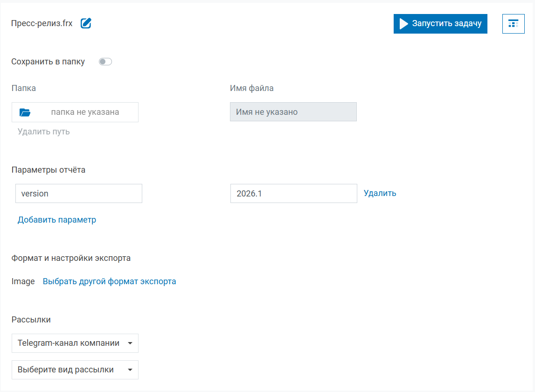Screen dimensions: 535x392
Task: Click the blue folder icon in Папка field
Action: point(25,112)
